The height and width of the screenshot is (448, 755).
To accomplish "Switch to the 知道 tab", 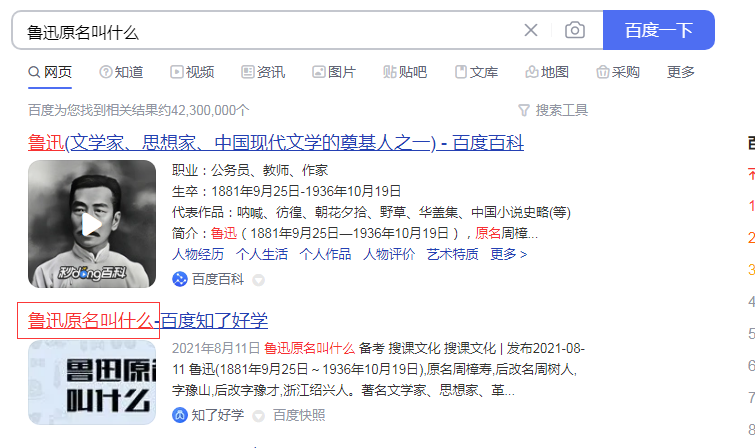I will (121, 72).
